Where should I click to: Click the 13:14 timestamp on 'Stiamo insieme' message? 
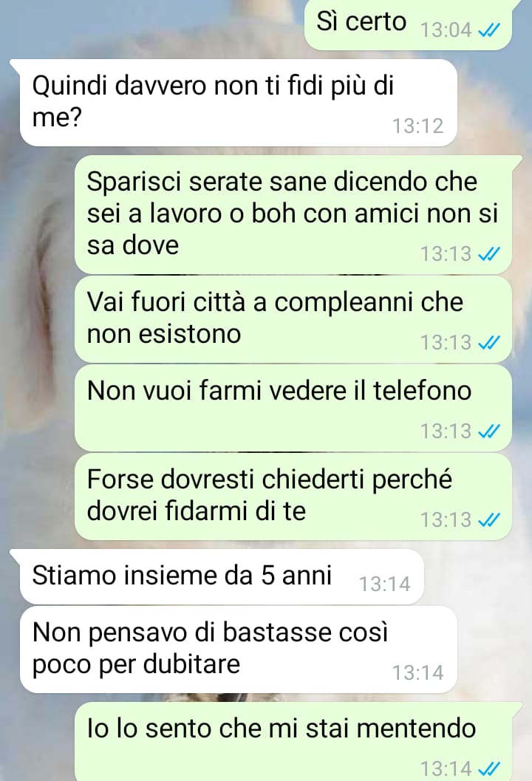point(384,584)
